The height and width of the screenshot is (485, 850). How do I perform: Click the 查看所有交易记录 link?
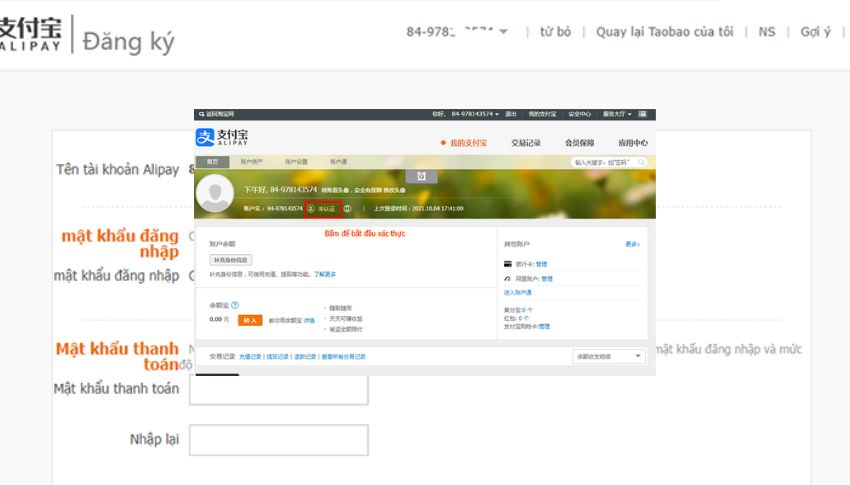(344, 357)
